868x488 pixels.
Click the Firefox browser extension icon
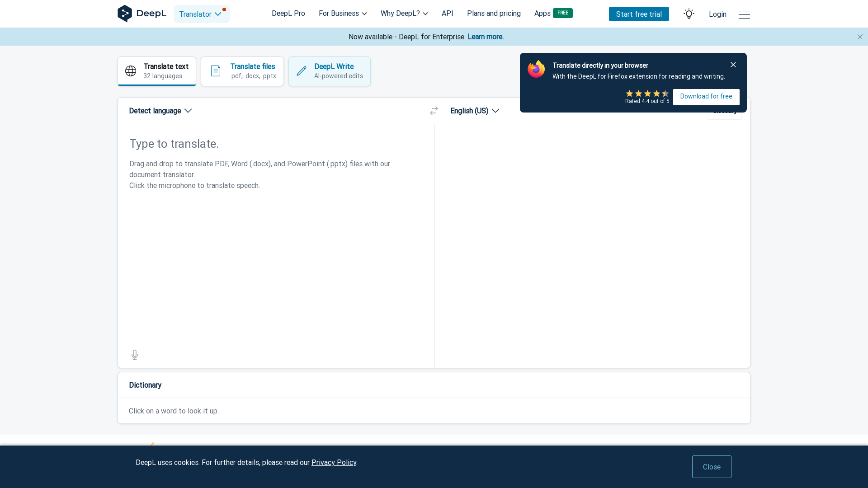pos(536,70)
